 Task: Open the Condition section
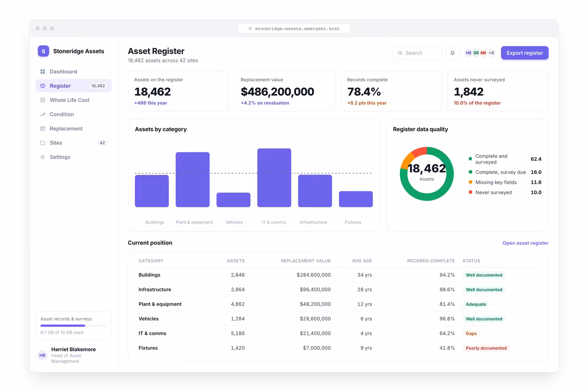pos(73,114)
